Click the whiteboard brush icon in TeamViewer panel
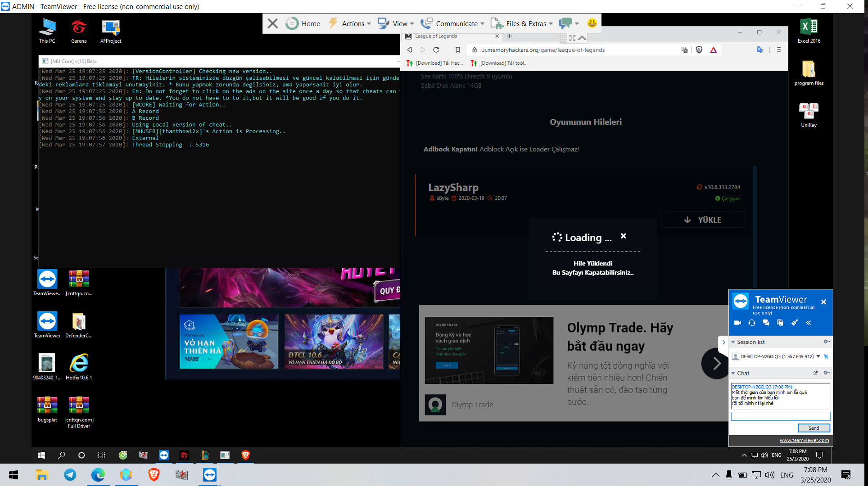868x487 pixels. (795, 323)
